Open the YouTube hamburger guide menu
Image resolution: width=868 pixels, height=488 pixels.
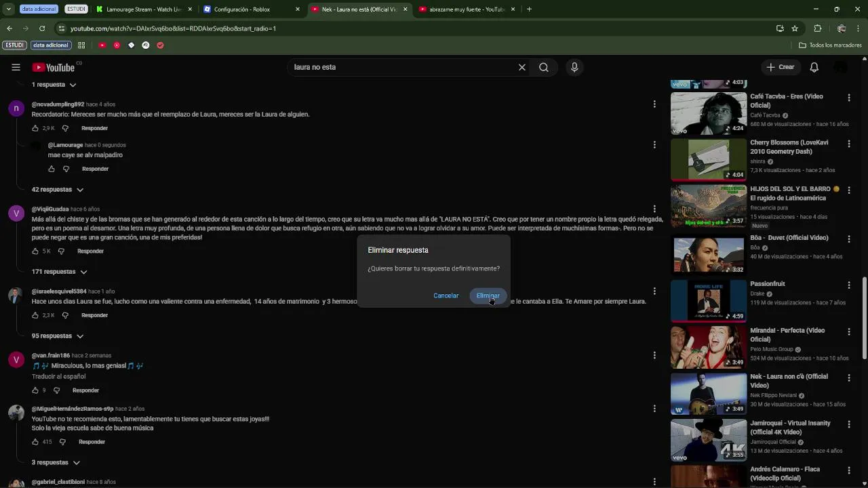[16, 67]
